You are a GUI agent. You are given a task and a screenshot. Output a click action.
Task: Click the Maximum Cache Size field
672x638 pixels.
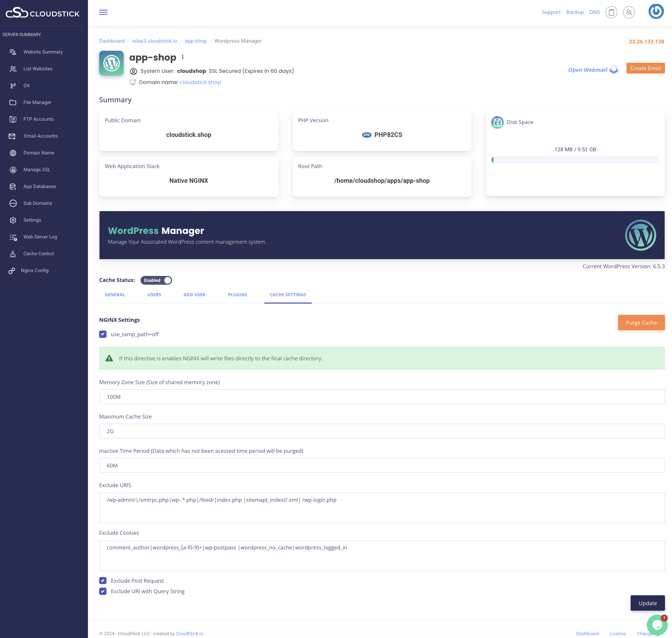(382, 431)
